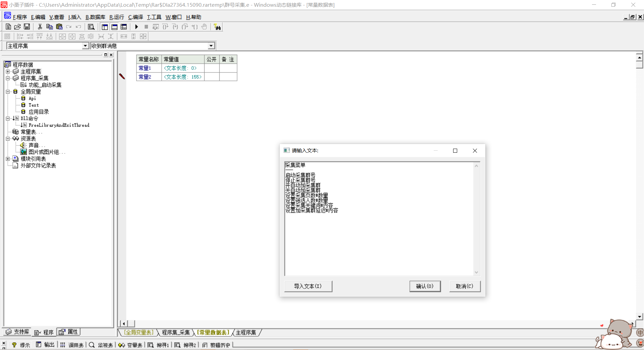Confirm text with the 确认(O) button

(x=425, y=286)
